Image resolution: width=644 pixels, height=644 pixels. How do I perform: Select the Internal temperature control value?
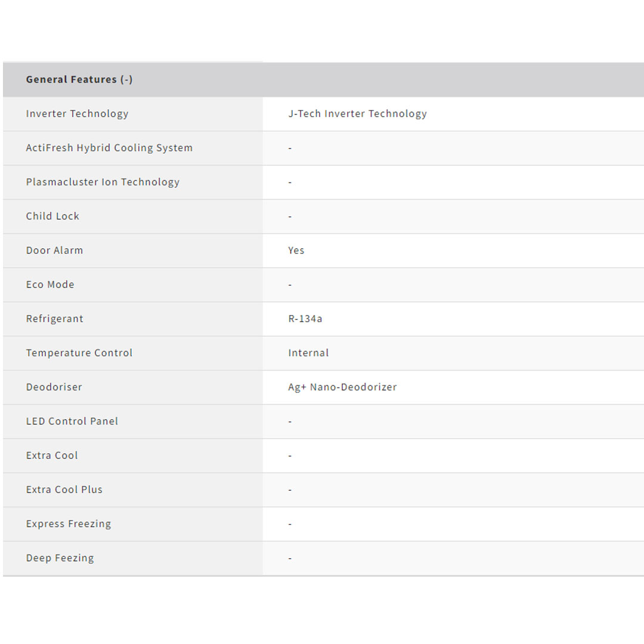click(x=308, y=353)
